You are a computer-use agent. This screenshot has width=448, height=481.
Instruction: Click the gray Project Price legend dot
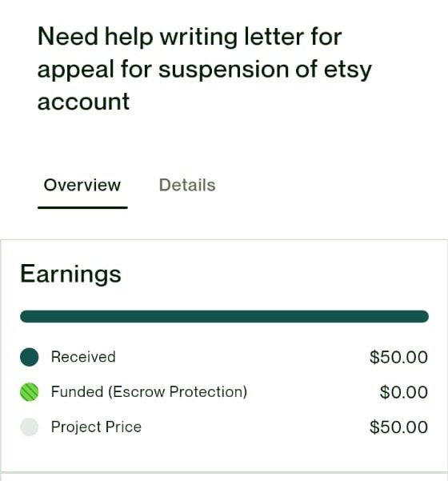click(x=30, y=427)
